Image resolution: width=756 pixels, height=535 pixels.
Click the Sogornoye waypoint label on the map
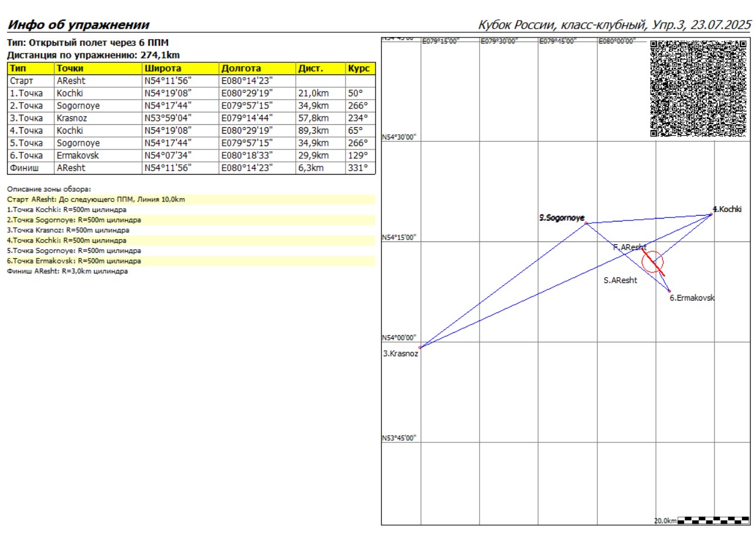point(562,218)
